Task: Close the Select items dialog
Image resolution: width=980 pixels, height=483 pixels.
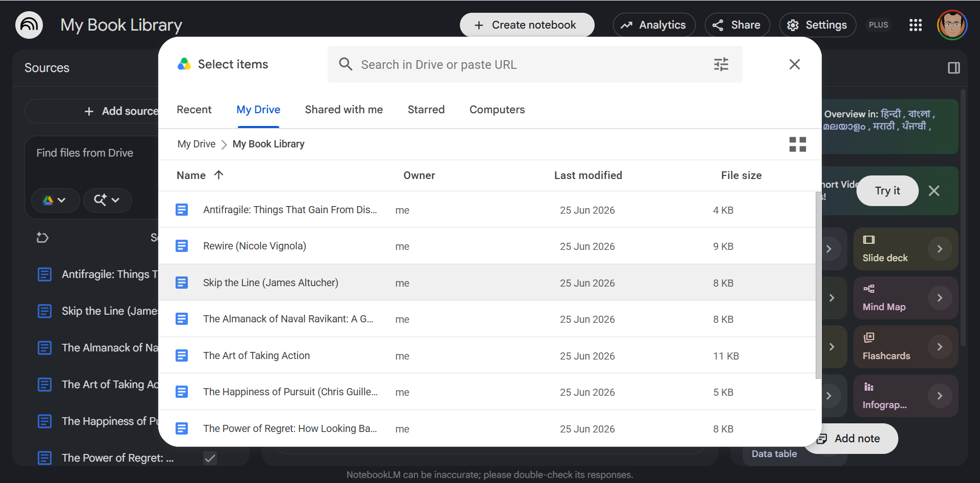Action: 794,64
